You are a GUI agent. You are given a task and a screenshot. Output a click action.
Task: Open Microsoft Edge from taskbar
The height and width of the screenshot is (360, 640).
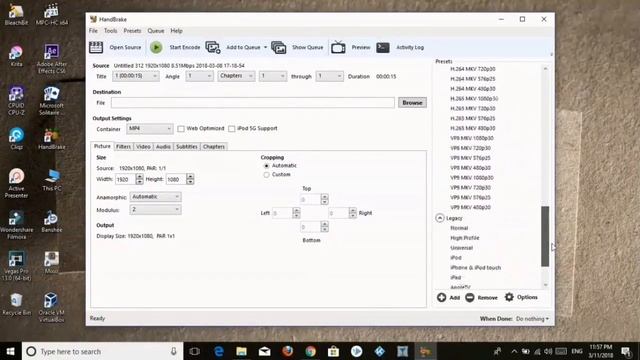click(x=219, y=351)
